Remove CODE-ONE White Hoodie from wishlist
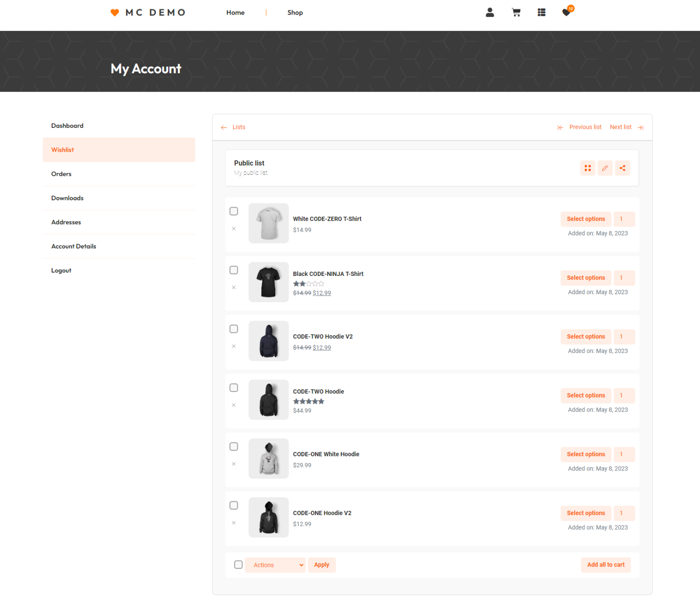 click(234, 464)
